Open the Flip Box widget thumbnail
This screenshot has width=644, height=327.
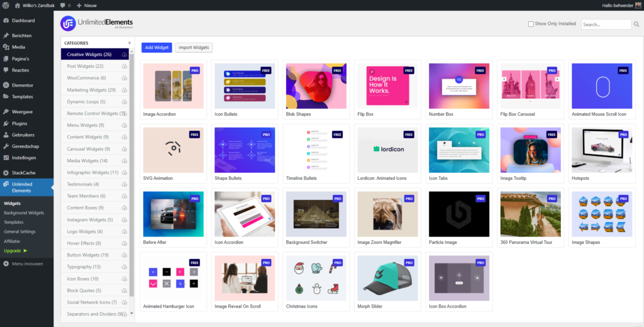pyautogui.click(x=387, y=86)
